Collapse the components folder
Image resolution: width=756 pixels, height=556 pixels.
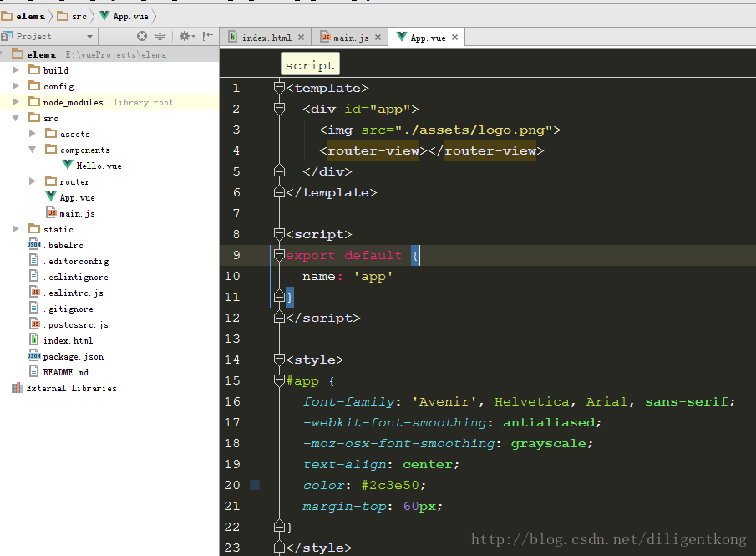tap(32, 150)
